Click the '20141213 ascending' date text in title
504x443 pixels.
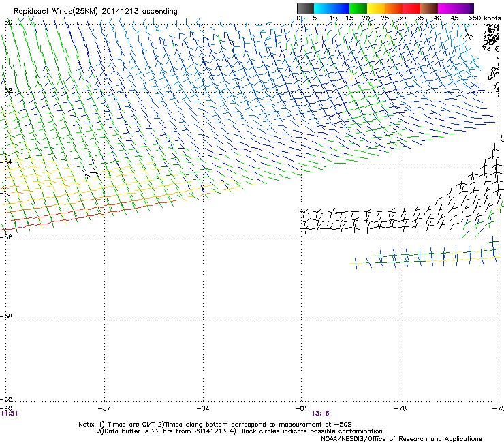[140, 11]
